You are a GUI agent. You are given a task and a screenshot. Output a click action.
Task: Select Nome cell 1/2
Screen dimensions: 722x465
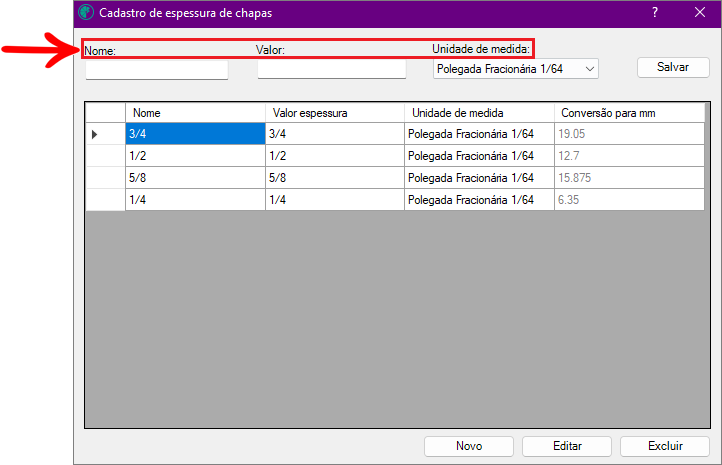pos(195,156)
